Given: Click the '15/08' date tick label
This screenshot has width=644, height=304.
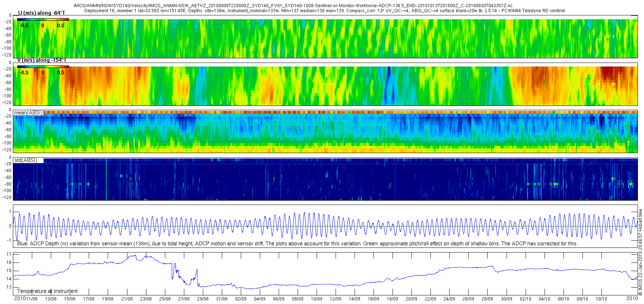Looking at the screenshot, I should 69,299.
